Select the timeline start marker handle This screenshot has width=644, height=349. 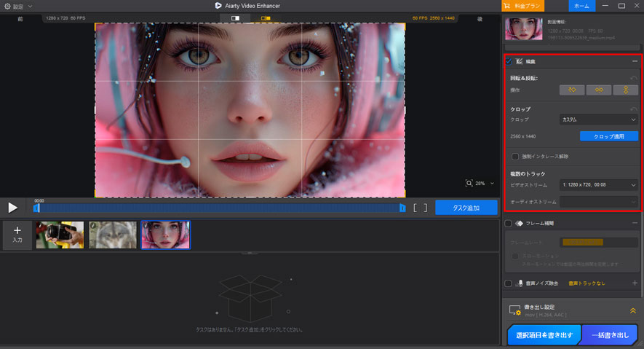coord(36,208)
